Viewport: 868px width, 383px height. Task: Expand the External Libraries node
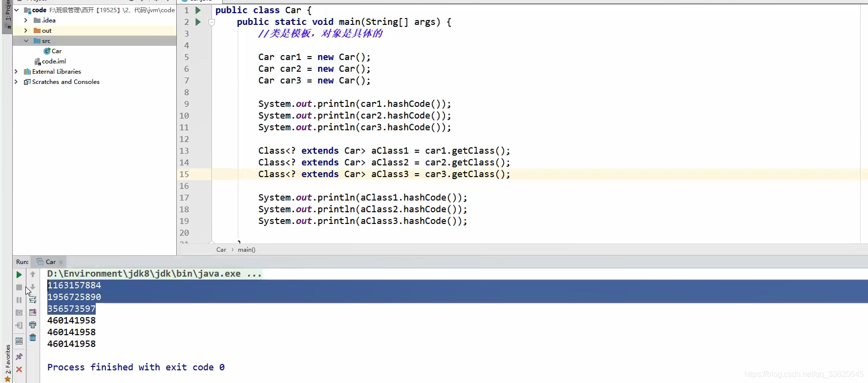pyautogui.click(x=16, y=71)
